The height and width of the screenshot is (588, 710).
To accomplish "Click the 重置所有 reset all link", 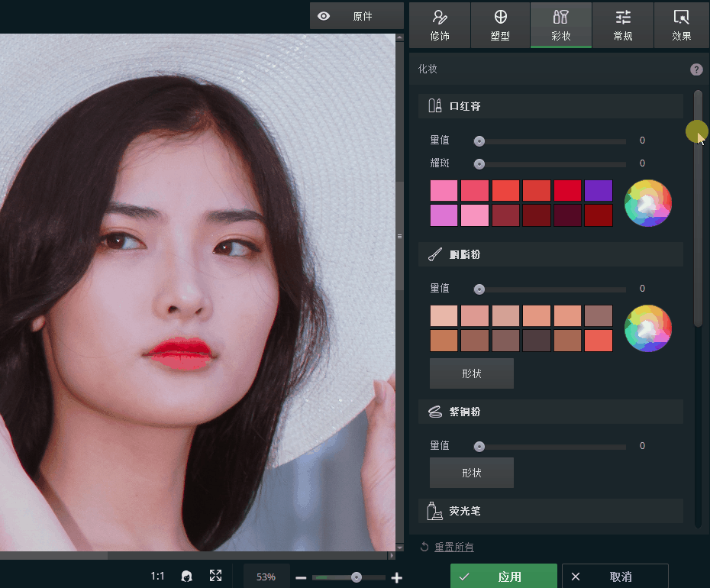I will [453, 547].
